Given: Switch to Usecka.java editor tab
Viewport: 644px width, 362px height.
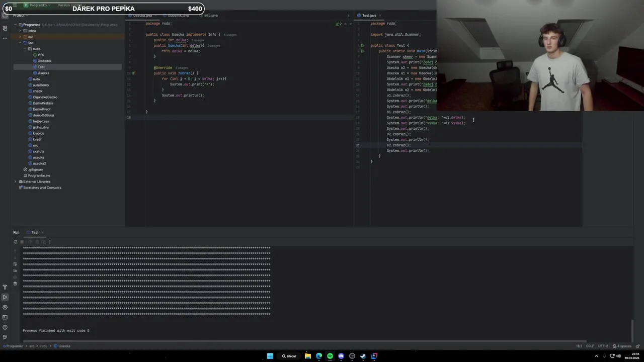Looking at the screenshot, I should [142, 16].
